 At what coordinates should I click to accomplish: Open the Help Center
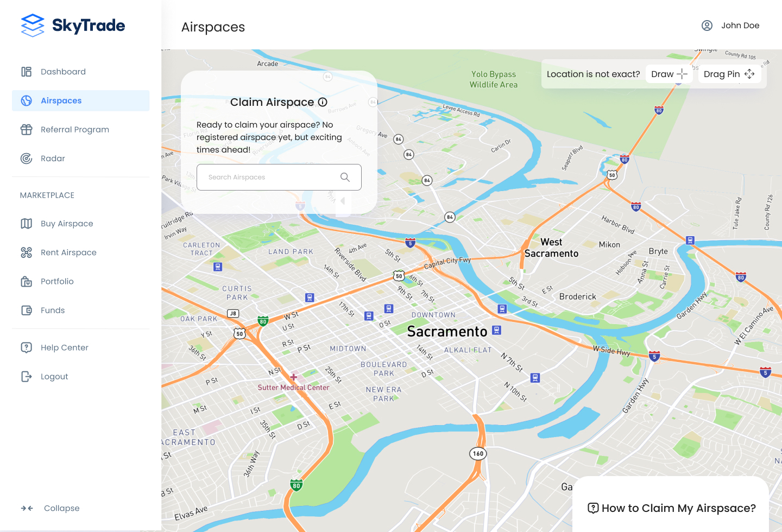coord(64,347)
